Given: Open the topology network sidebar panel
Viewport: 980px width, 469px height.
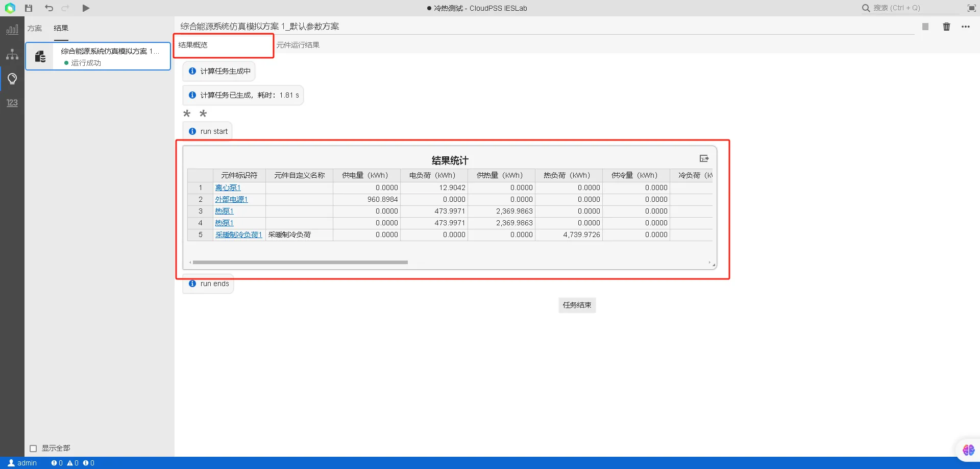Looking at the screenshot, I should 12,54.
